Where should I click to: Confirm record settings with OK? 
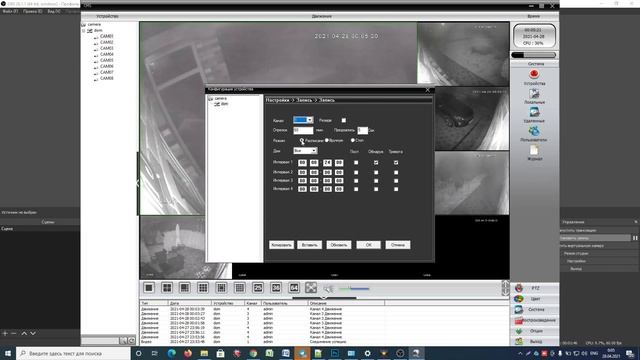368,245
